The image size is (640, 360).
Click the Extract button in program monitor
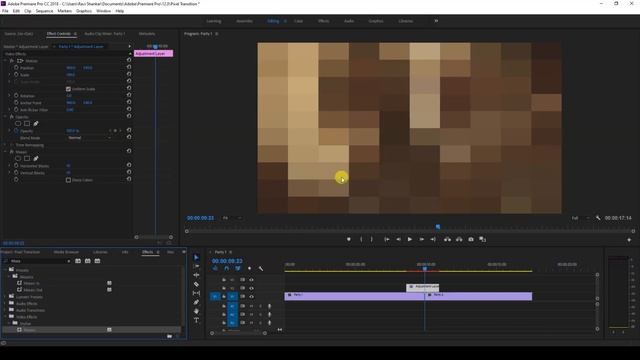click(x=459, y=239)
